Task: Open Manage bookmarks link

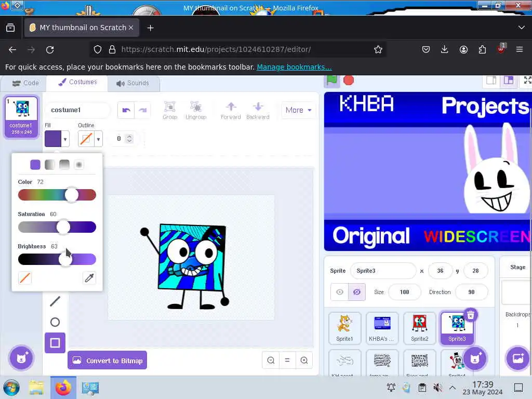Action: click(x=294, y=67)
